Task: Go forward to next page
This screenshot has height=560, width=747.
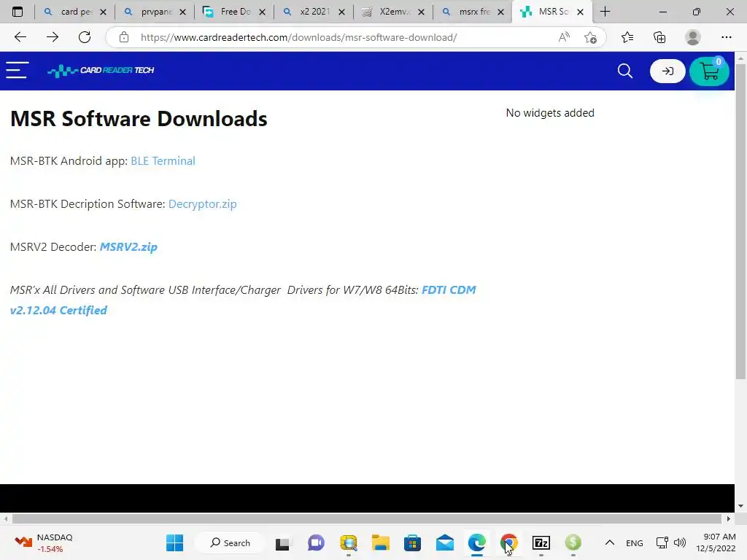Action: 53,37
